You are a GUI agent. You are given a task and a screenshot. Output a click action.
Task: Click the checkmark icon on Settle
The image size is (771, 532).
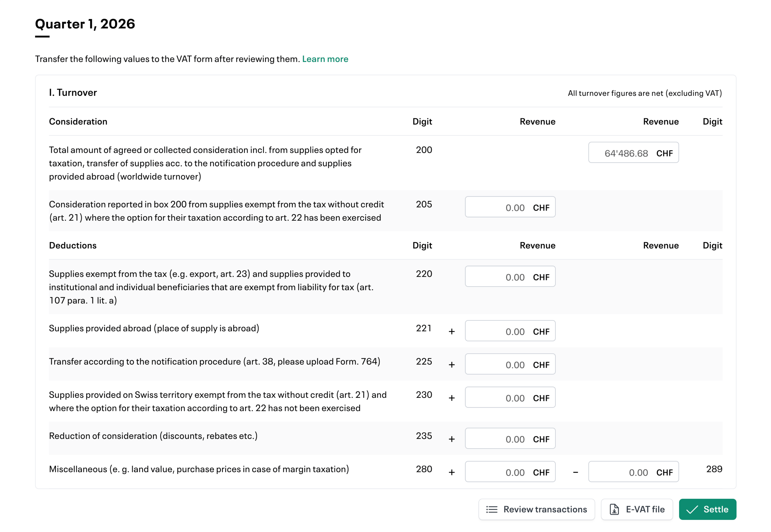click(692, 509)
